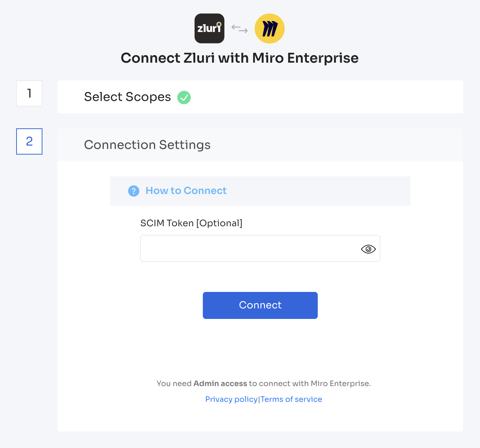Click the Admin access notice text
The image size is (480, 448).
[x=264, y=383]
